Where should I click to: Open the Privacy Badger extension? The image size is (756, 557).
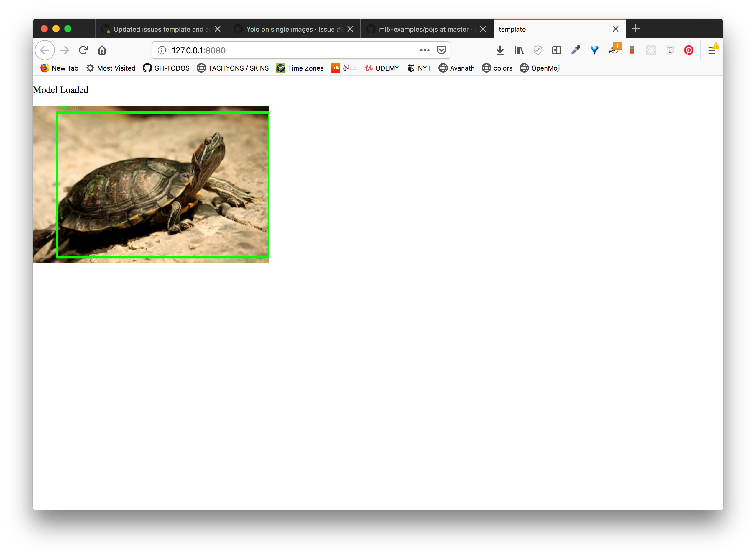coord(614,50)
